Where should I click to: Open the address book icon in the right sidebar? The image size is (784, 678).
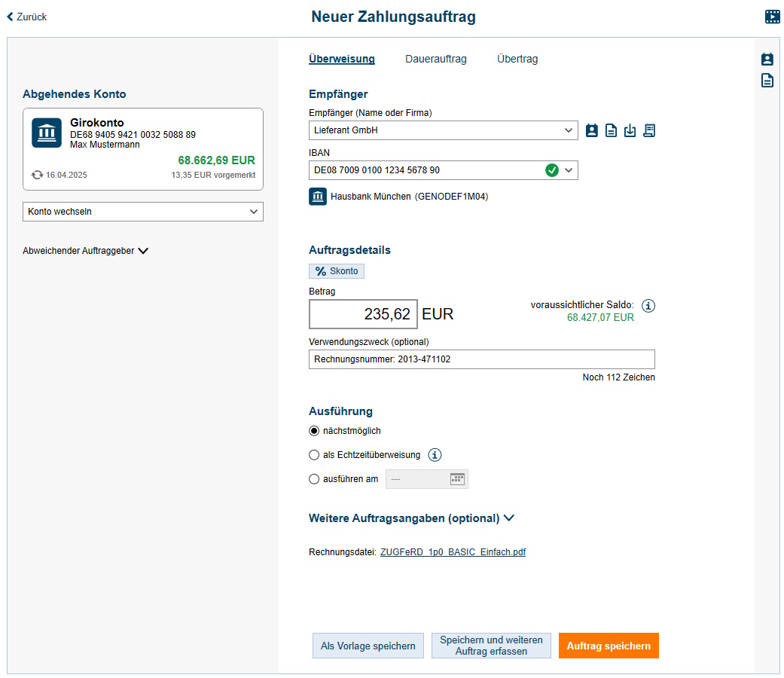pyautogui.click(x=767, y=60)
